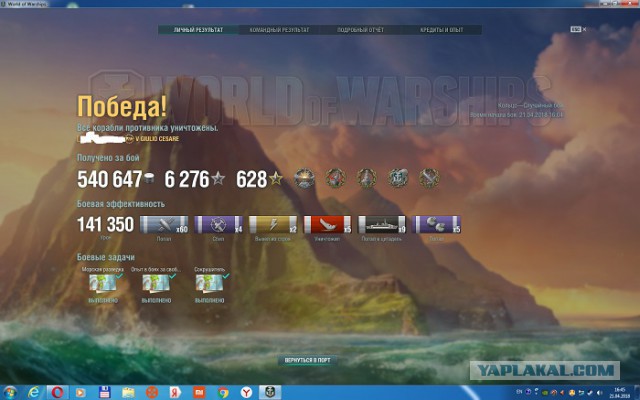The height and width of the screenshot is (400, 640).
Task: Launch Internet Explorer from taskbar
Action: coord(34,393)
